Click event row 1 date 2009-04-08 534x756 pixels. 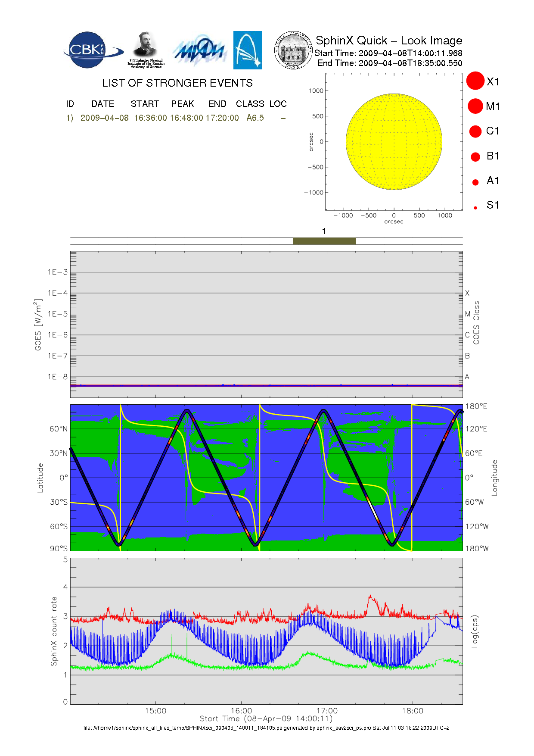(x=104, y=118)
